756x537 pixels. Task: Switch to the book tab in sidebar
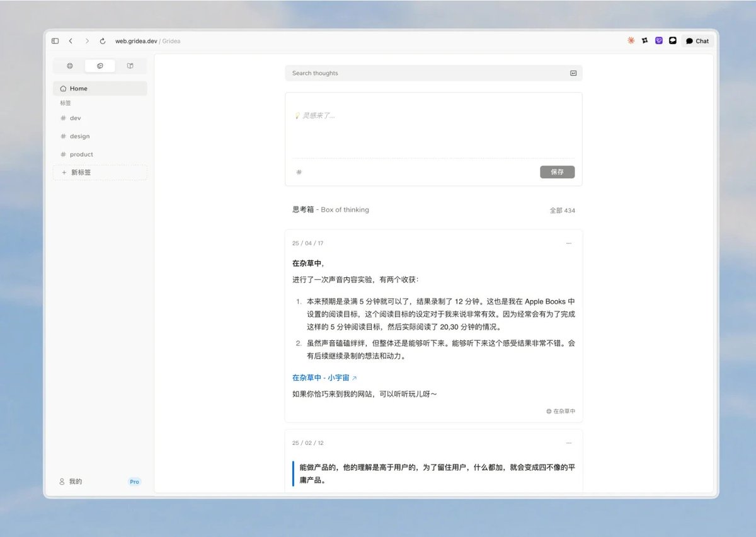click(x=130, y=66)
